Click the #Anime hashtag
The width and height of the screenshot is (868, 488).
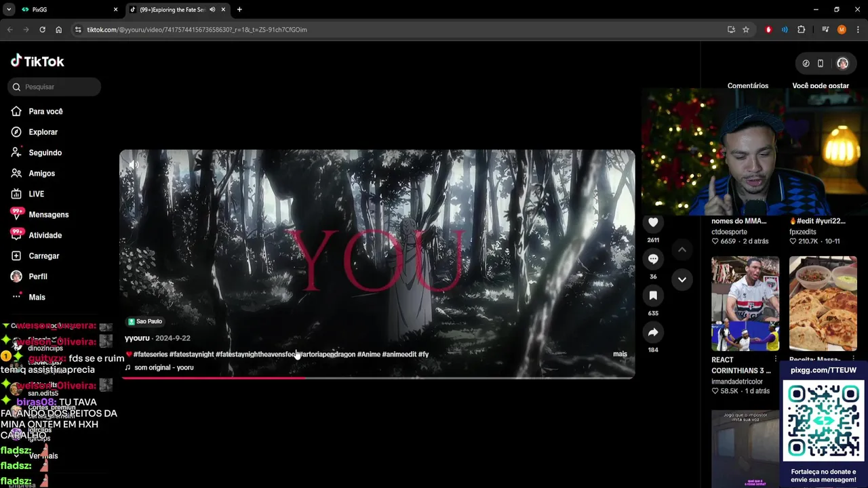click(369, 354)
